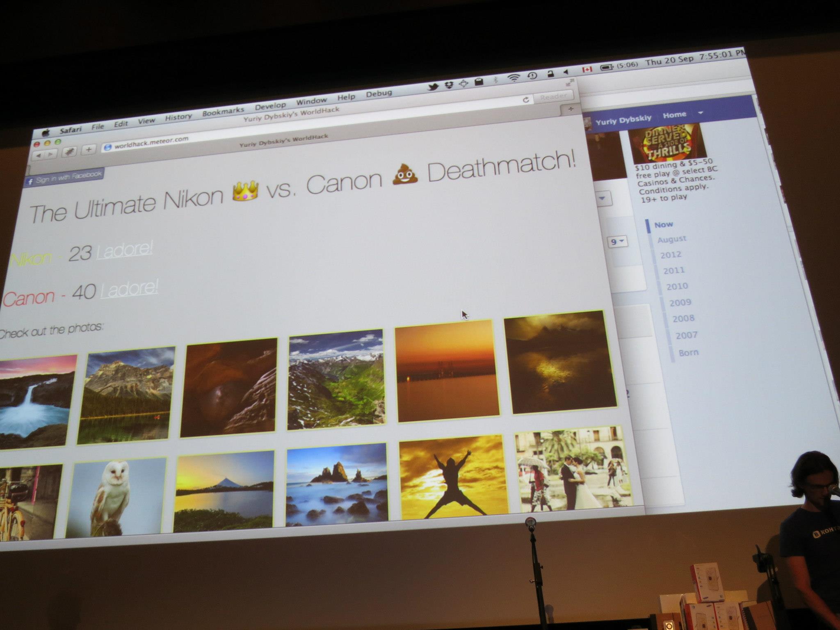The width and height of the screenshot is (840, 630).
Task: Open the Window menu
Action: click(x=312, y=101)
